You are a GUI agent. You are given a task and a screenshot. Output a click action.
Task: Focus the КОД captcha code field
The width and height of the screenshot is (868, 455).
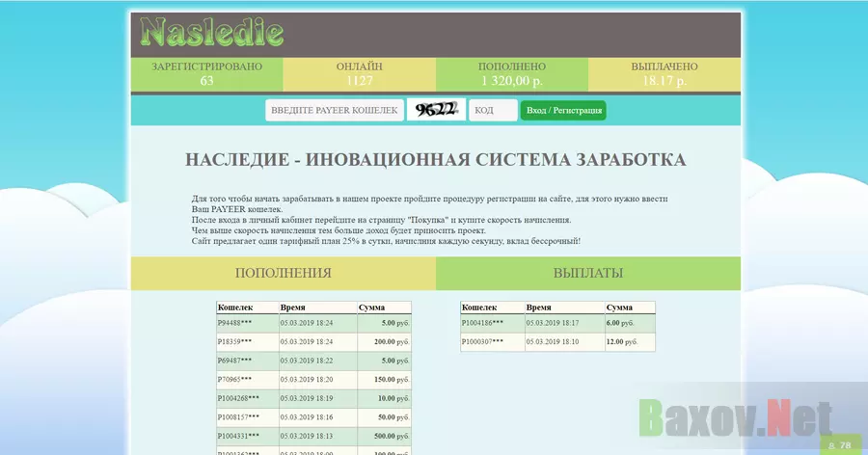tap(493, 110)
